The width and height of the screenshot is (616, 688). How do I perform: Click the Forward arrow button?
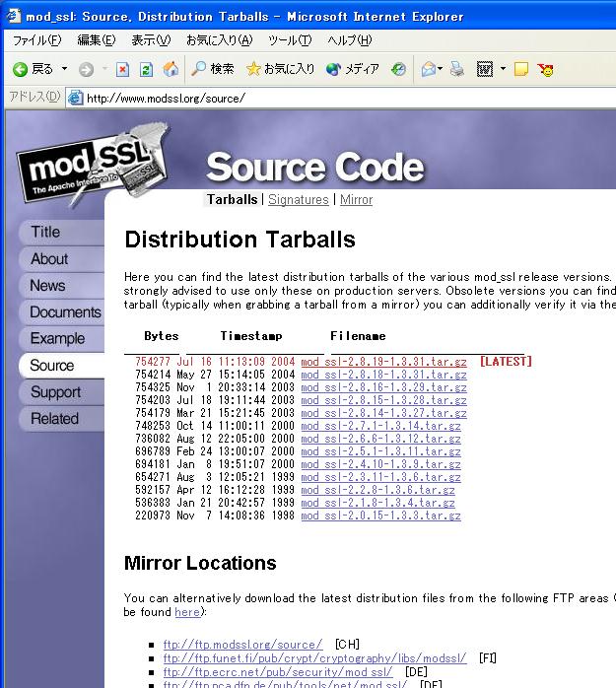tap(86, 69)
